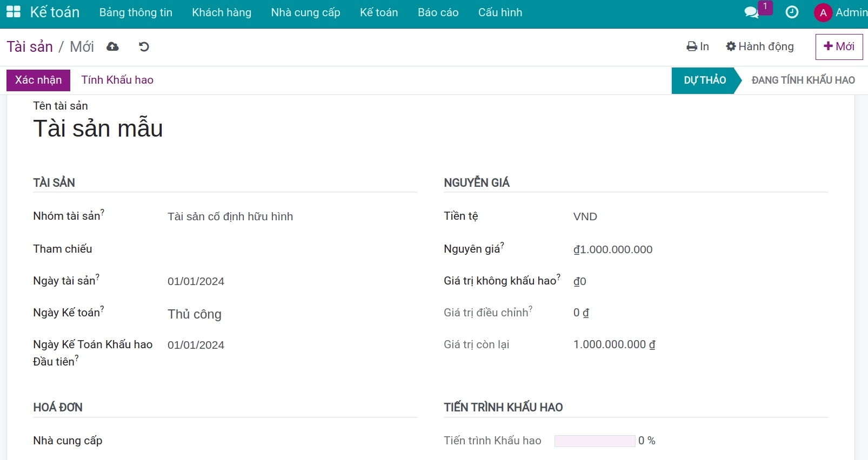The width and height of the screenshot is (868, 460).
Task: Click Tính Khấu hao button
Action: coord(117,80)
